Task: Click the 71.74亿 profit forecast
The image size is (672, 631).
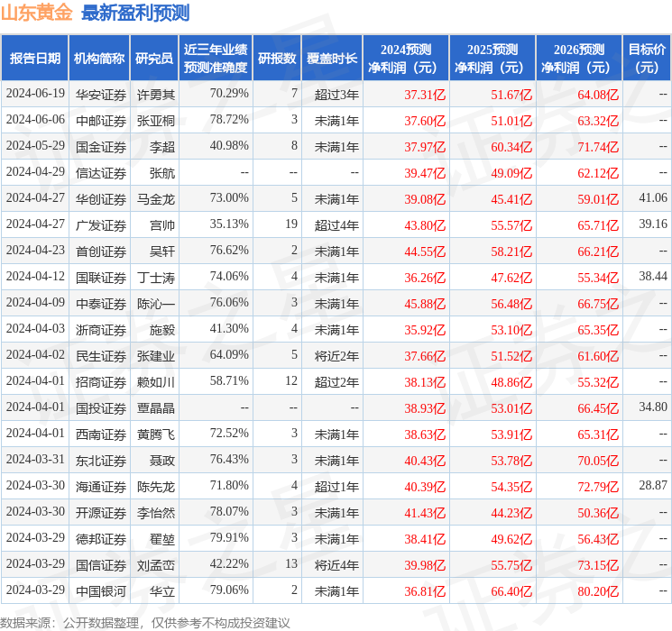Action: [x=598, y=147]
